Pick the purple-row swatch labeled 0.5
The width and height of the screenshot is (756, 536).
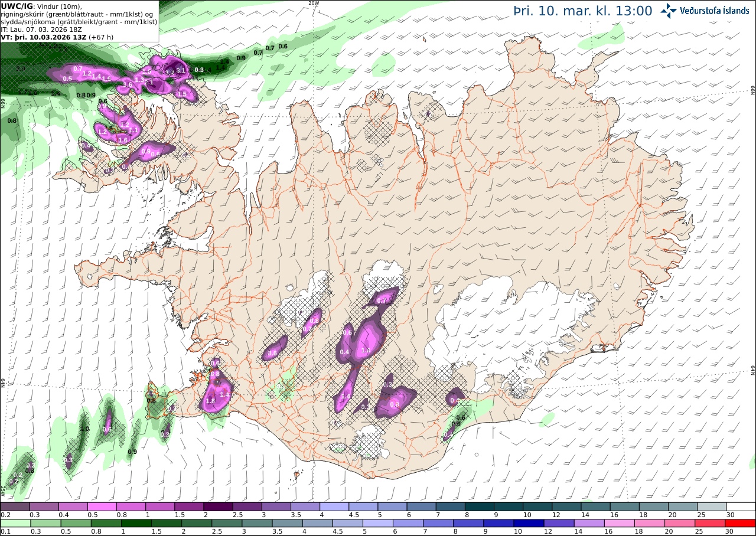coord(102,506)
